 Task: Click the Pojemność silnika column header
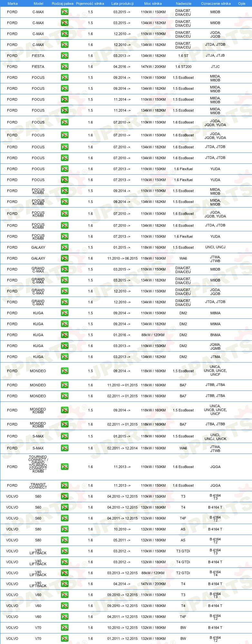[x=90, y=4]
